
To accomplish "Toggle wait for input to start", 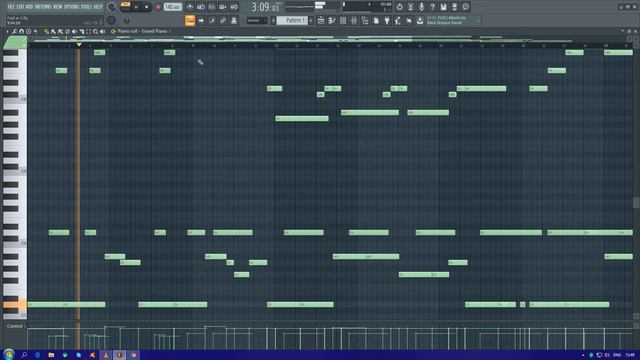I will 201,7.
